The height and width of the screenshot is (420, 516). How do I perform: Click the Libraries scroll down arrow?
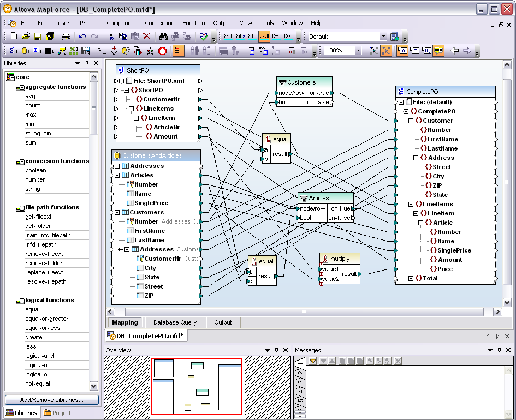(94, 386)
